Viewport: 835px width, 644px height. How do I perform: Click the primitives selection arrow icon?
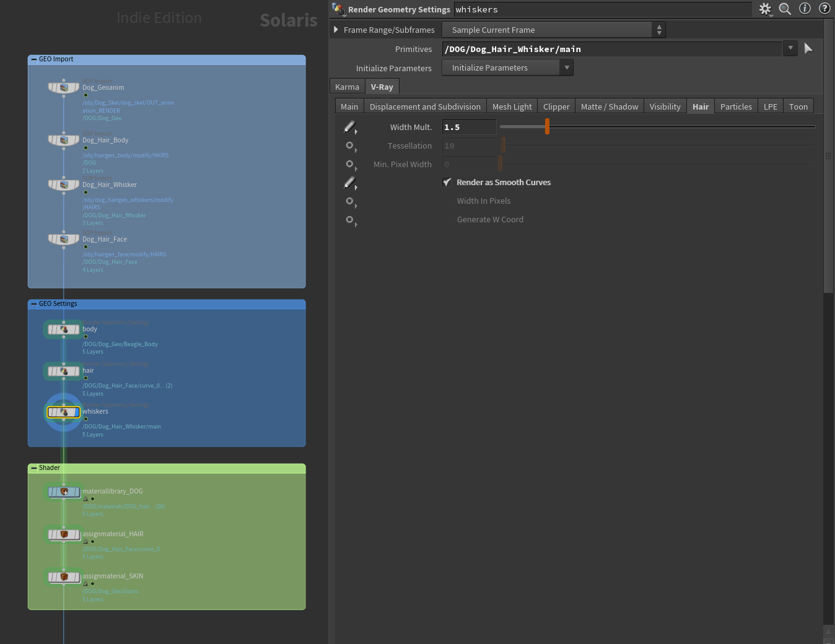(x=808, y=48)
